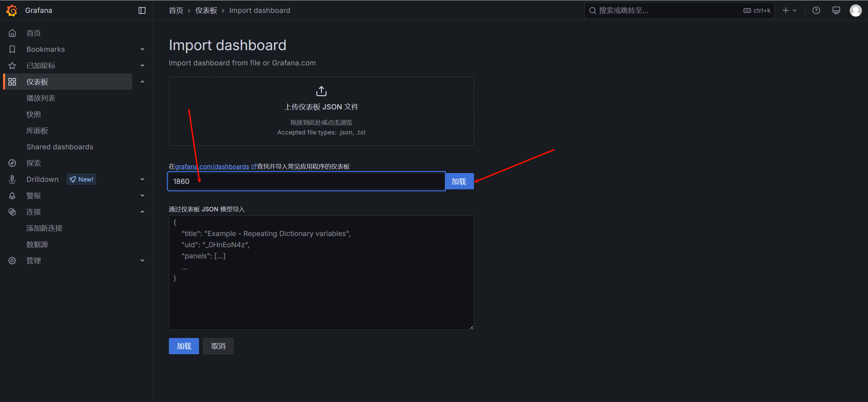The image size is (868, 402).
Task: Expand the Bookmarks section chevron
Action: [x=142, y=49]
